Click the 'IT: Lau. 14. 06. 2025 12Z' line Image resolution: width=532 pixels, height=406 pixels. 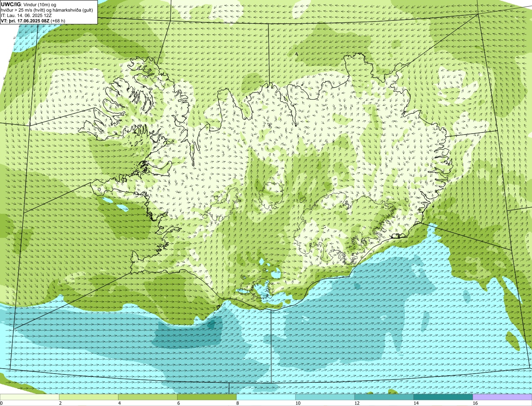coord(26,15)
